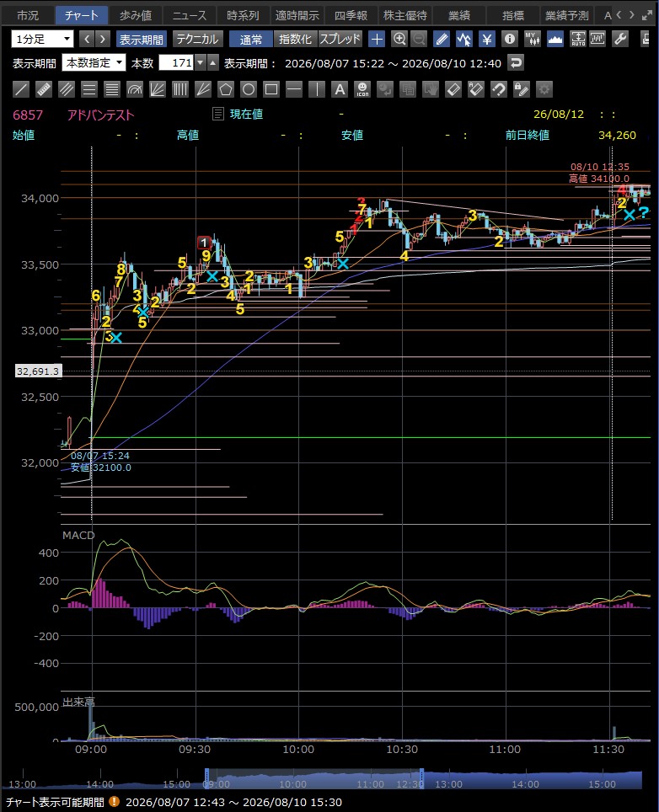Open the MY candlestick chart settings
Image resolution: width=659 pixels, height=812 pixels.
pyautogui.click(x=532, y=39)
